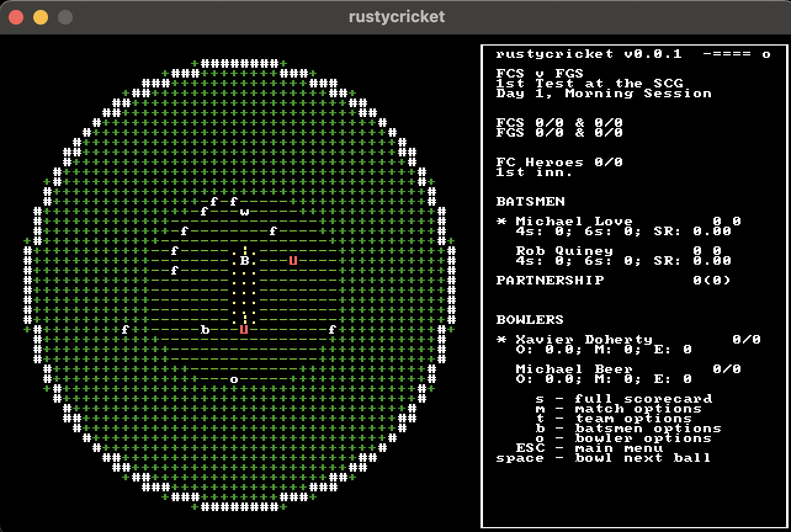This screenshot has width=791, height=532.
Task: Click the fielder 'f' far left on the bowler's row
Action: click(125, 330)
